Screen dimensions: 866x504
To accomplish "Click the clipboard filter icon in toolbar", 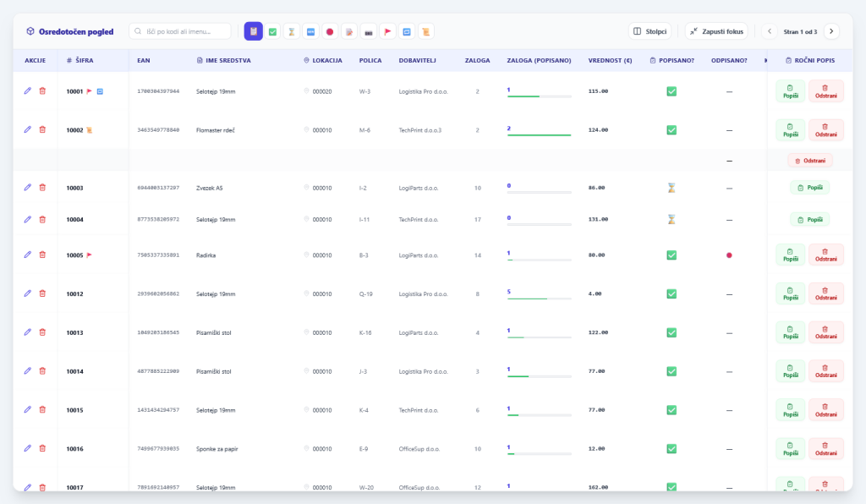I will click(253, 31).
